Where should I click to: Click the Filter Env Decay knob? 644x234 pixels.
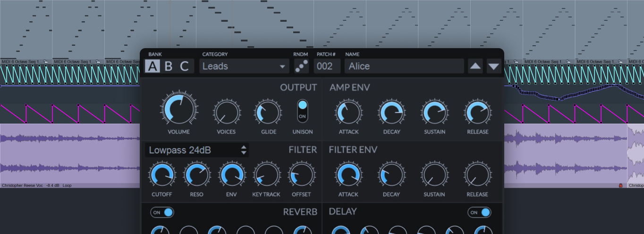[x=391, y=175]
